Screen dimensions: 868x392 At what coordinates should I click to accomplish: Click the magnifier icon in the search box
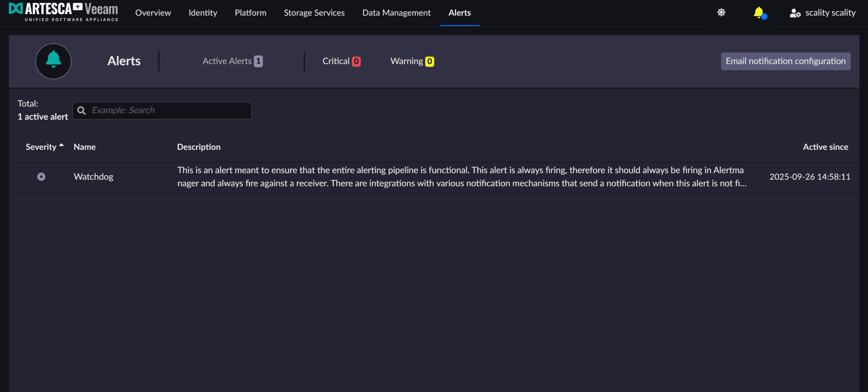[x=81, y=111]
